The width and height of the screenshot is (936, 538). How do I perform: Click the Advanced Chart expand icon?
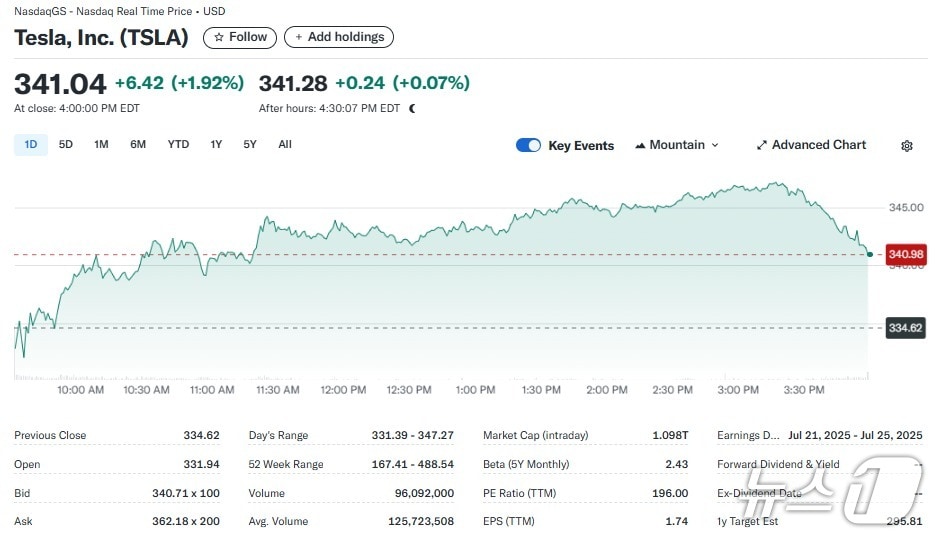point(762,145)
